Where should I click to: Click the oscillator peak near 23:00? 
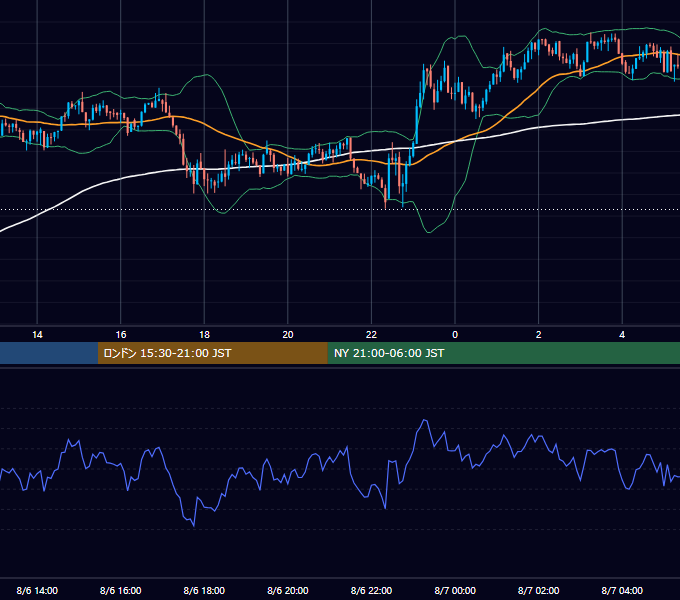point(425,420)
